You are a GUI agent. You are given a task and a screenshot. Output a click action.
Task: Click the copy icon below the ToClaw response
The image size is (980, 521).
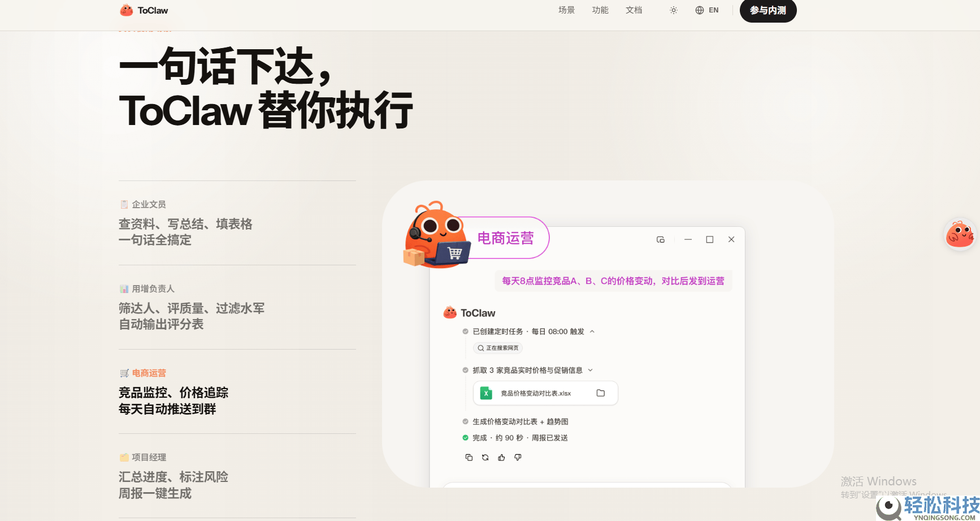pyautogui.click(x=469, y=457)
